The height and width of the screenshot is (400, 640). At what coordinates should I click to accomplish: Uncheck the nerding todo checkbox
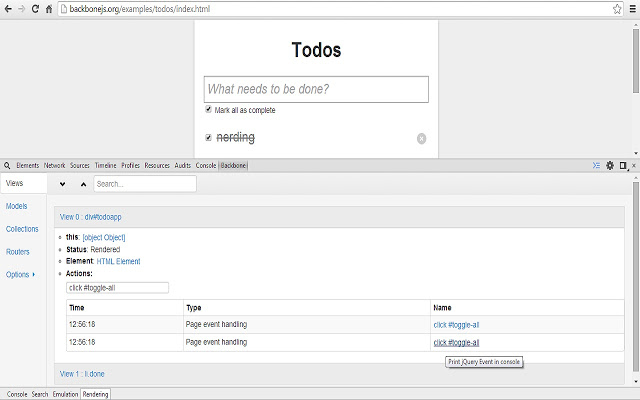(x=208, y=138)
